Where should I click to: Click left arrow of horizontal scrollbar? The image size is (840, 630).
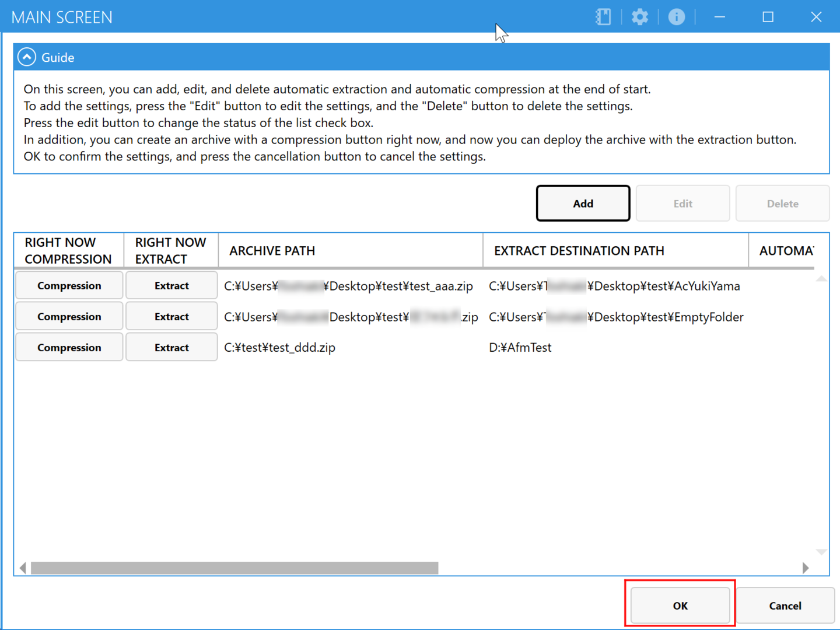23,568
